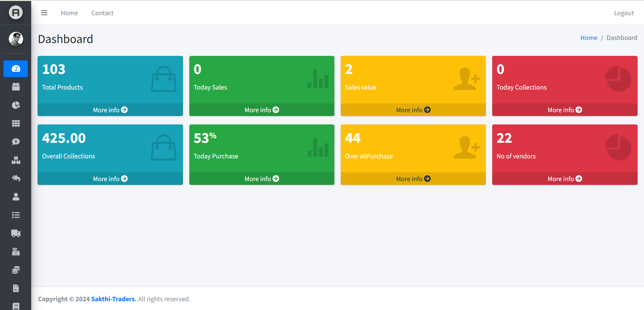Click More info on Total Products card
644x310 pixels.
110,110
